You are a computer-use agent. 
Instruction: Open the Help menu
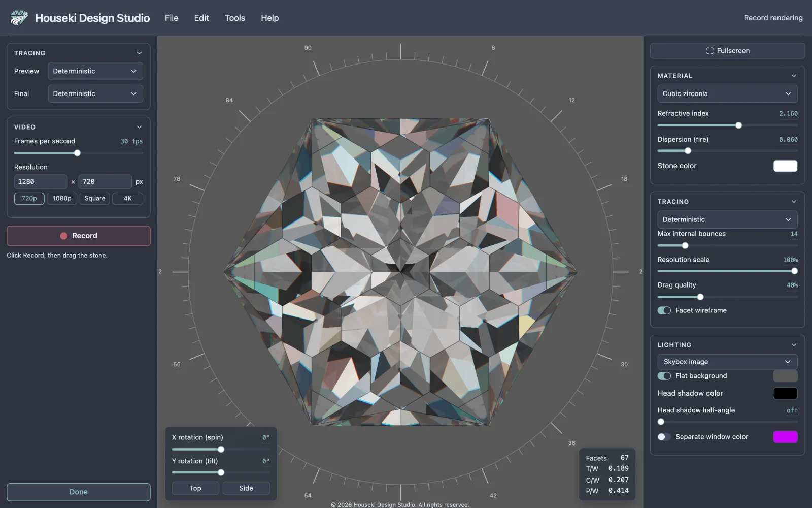pyautogui.click(x=270, y=18)
